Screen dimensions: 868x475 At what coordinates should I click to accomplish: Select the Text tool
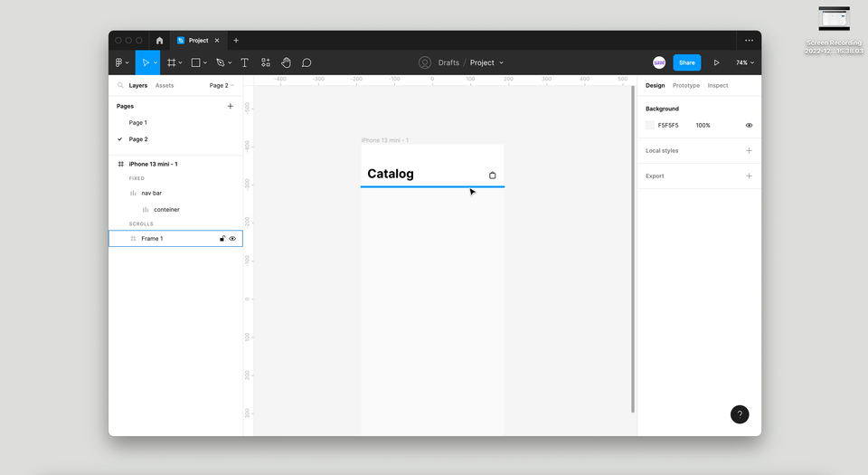pyautogui.click(x=245, y=62)
